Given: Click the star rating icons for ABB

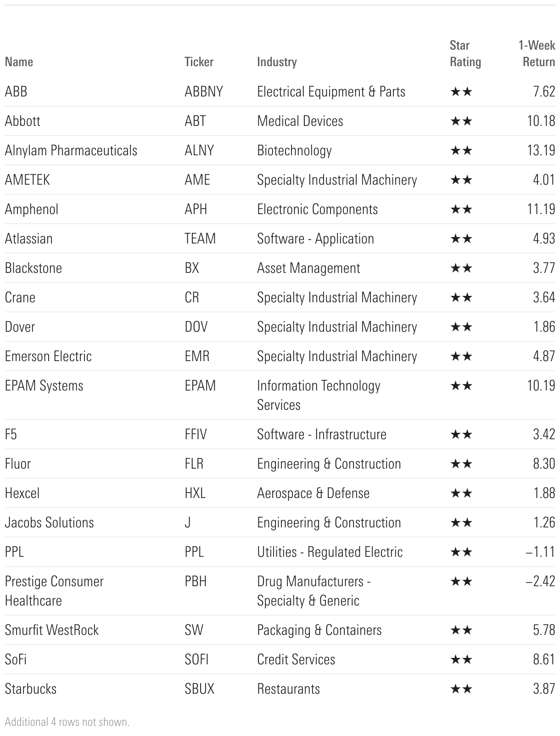Looking at the screenshot, I should 461,92.
